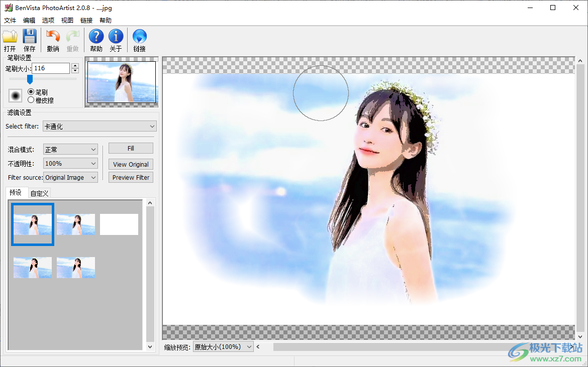Click the navigator preview thumbnail
Image resolution: width=588 pixels, height=367 pixels.
pos(122,82)
